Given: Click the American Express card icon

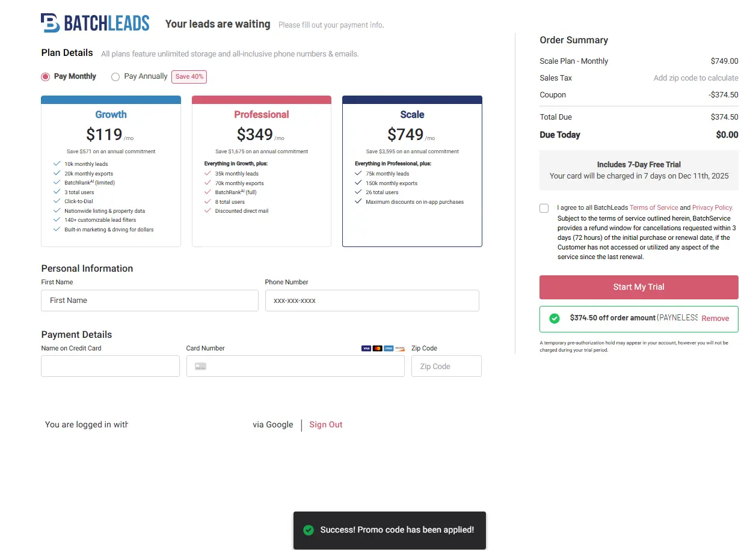Looking at the screenshot, I should click(x=389, y=349).
